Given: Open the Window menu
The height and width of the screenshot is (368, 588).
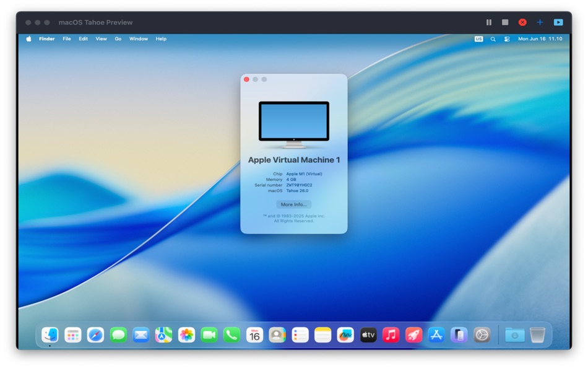Looking at the screenshot, I should [139, 38].
